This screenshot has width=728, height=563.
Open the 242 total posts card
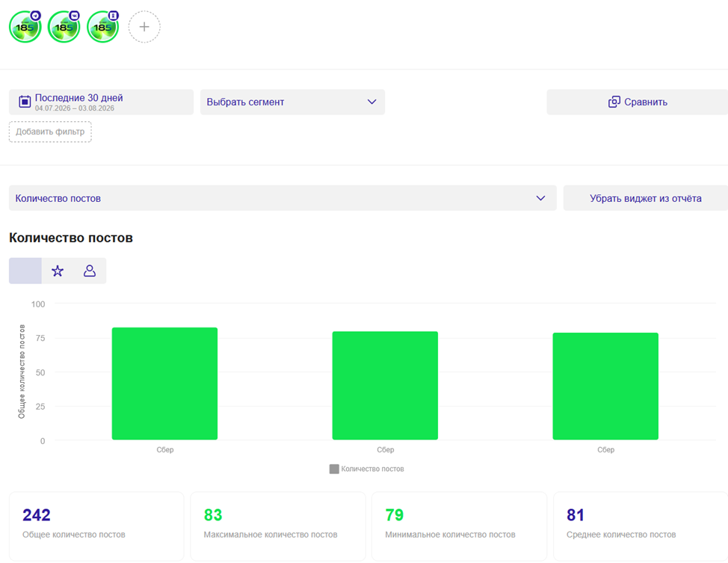[x=96, y=526]
